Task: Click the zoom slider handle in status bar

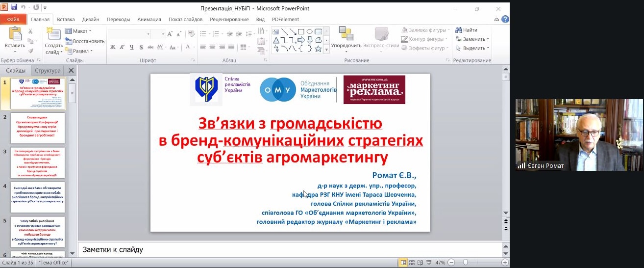Action: (x=465, y=263)
